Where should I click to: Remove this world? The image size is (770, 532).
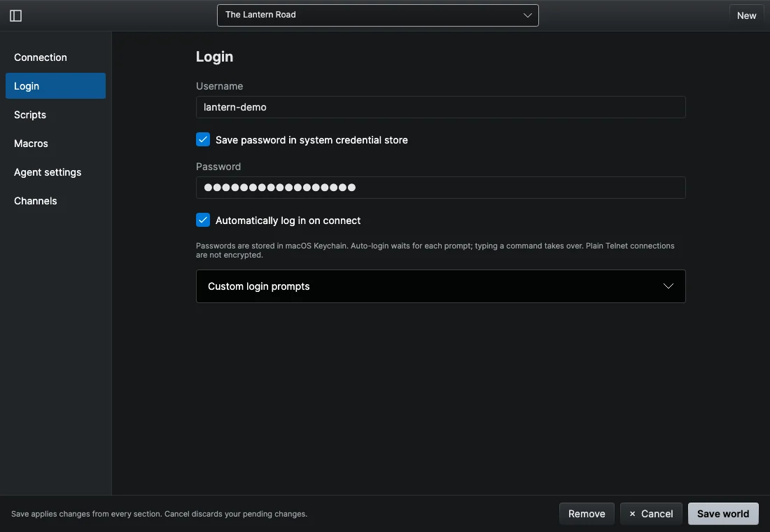(587, 514)
